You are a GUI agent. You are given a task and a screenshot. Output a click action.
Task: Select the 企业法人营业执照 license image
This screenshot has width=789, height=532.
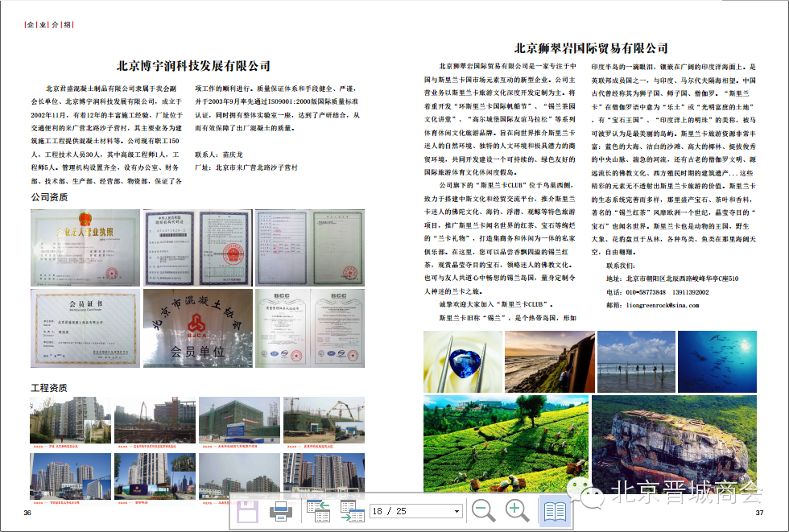(85, 248)
